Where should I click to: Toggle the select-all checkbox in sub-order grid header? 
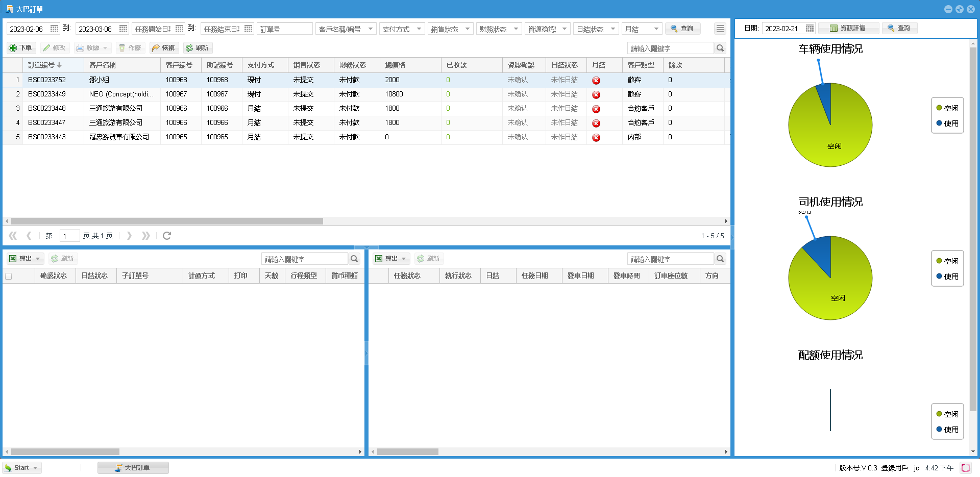pos(9,276)
